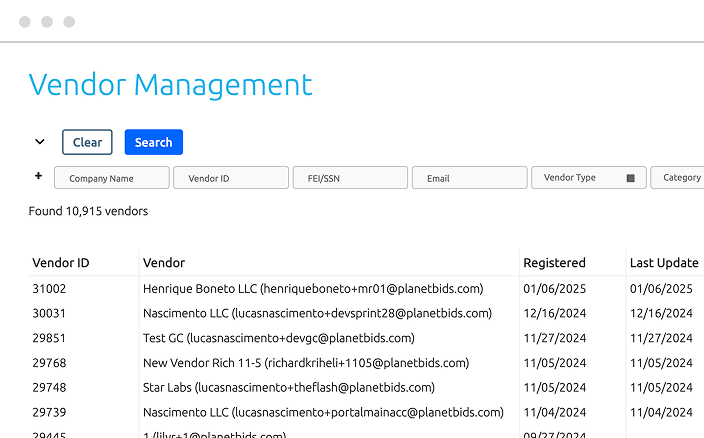Image resolution: width=704 pixels, height=438 pixels.
Task: Click vendor ID 30031 row
Action: [49, 313]
